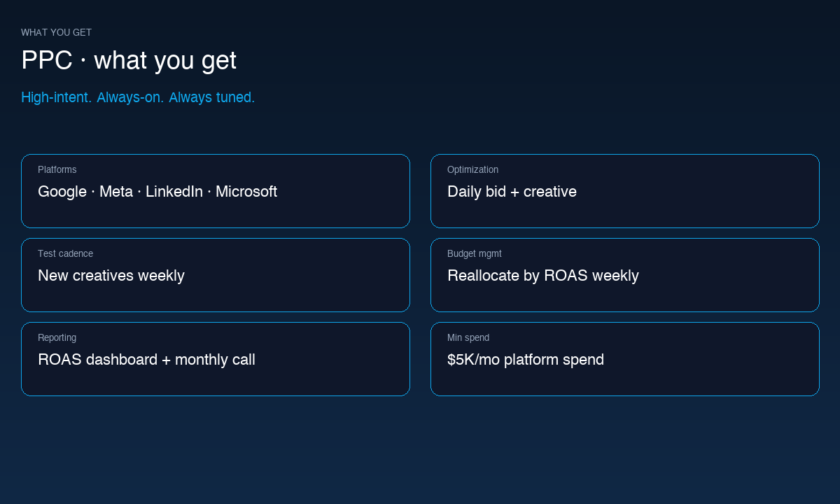Select the 'Google · Meta · LinkedIn · Microsoft' text
The image size is (840, 504).
pos(157,191)
